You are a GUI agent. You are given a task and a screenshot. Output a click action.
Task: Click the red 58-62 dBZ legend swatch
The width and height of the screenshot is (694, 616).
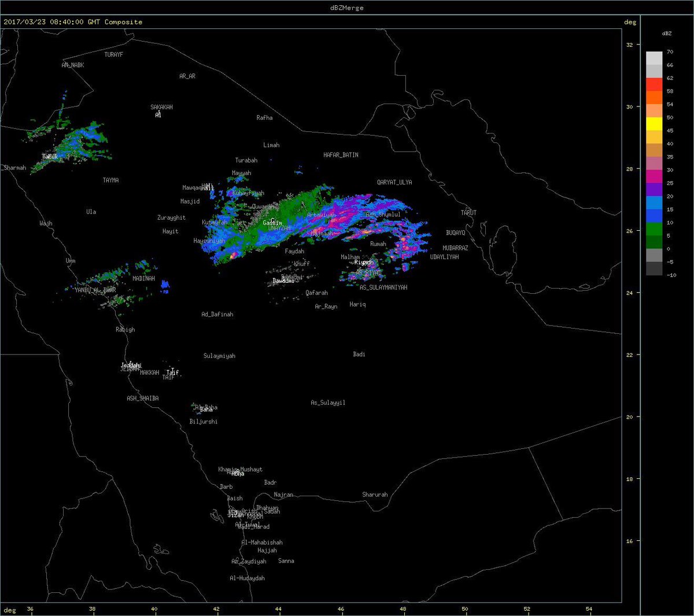coord(654,84)
